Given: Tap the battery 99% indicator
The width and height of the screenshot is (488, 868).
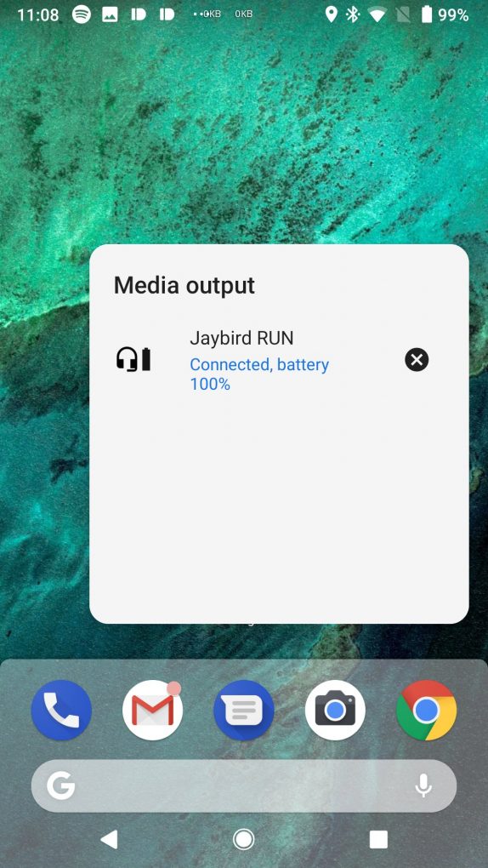Looking at the screenshot, I should pos(445,15).
